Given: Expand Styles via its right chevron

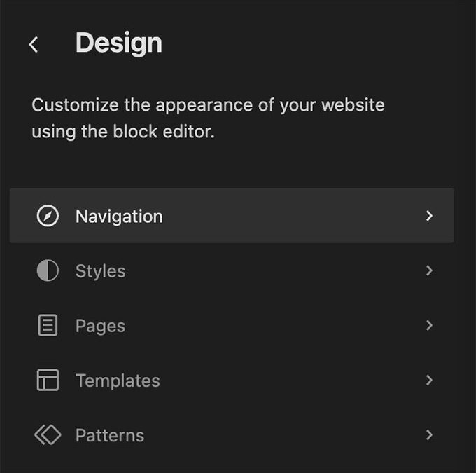Looking at the screenshot, I should tap(429, 270).
